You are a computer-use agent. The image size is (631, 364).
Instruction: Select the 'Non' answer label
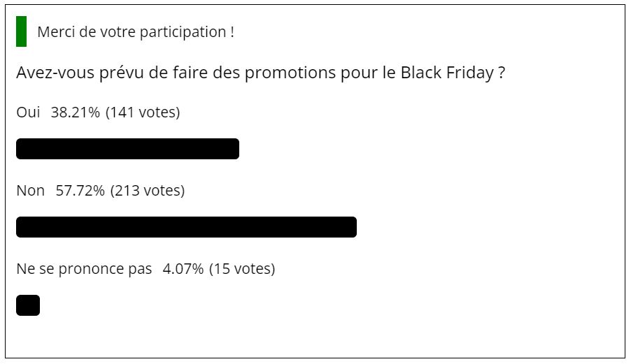(30, 191)
